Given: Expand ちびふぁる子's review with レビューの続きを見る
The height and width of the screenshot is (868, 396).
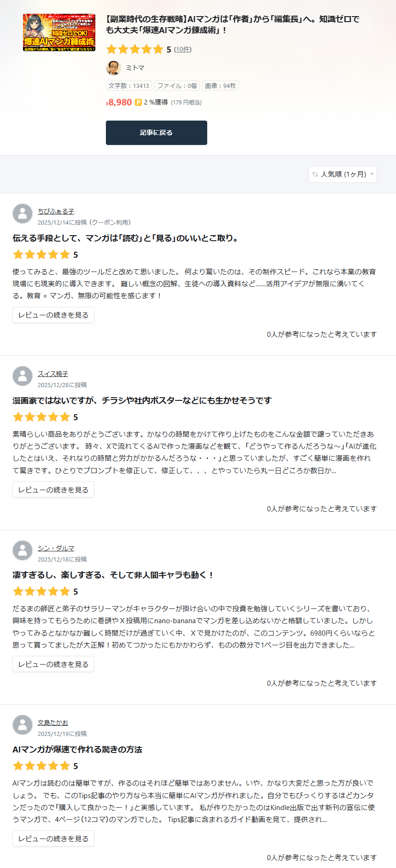Looking at the screenshot, I should [x=53, y=315].
